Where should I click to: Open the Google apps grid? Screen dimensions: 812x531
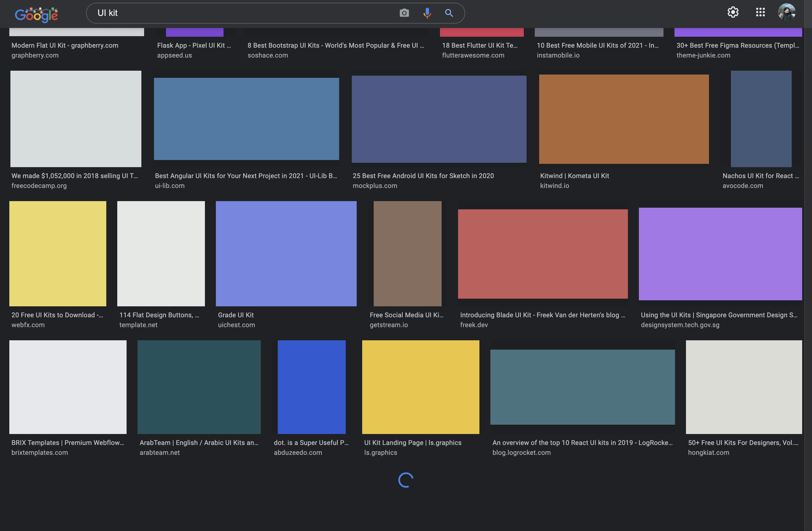pyautogui.click(x=760, y=13)
